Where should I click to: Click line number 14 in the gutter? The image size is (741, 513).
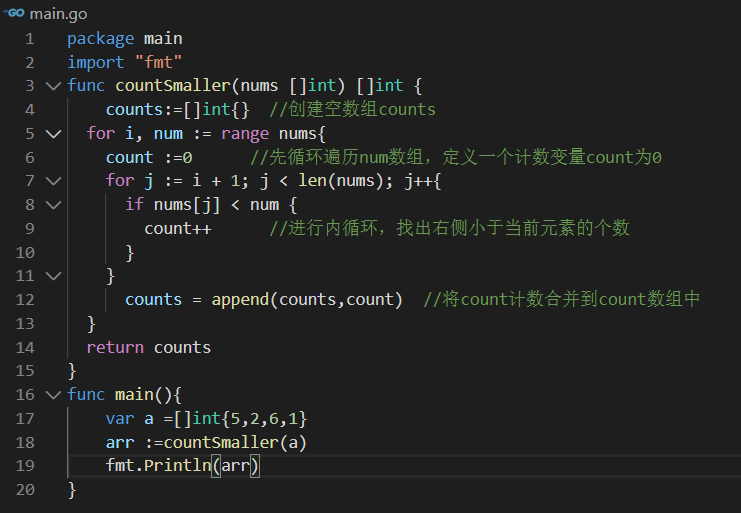(26, 348)
